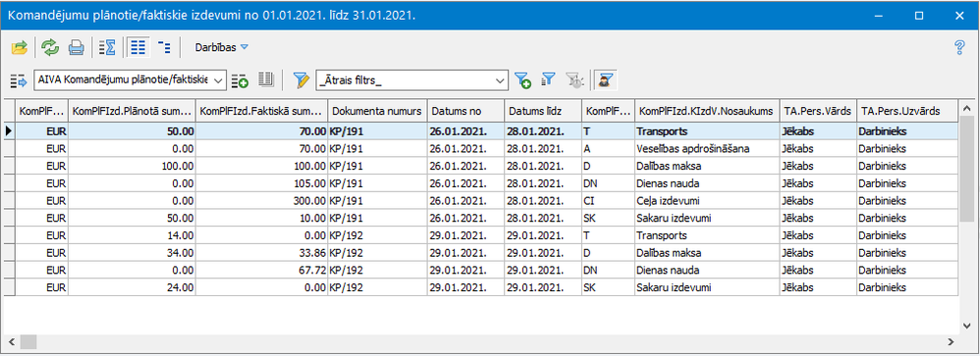Image resolution: width=980 pixels, height=356 pixels.
Task: Click the funnel sort icon
Action: click(x=548, y=79)
